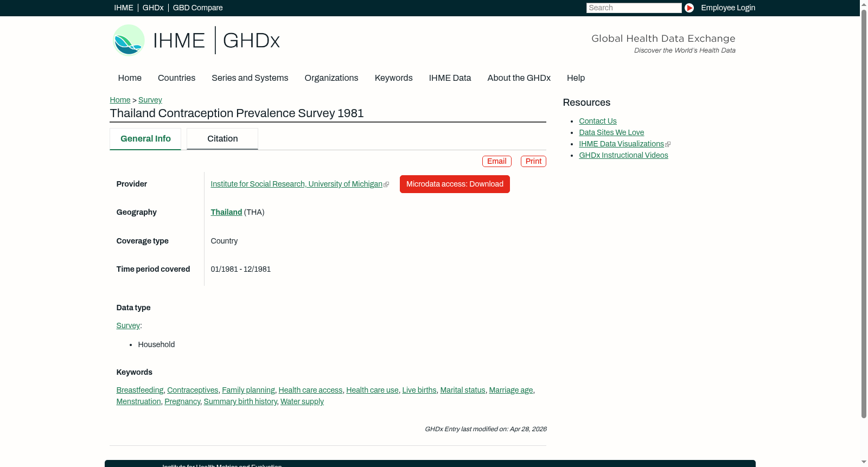Open Thailand geography link
Screen dimensions: 868x467
(226, 212)
